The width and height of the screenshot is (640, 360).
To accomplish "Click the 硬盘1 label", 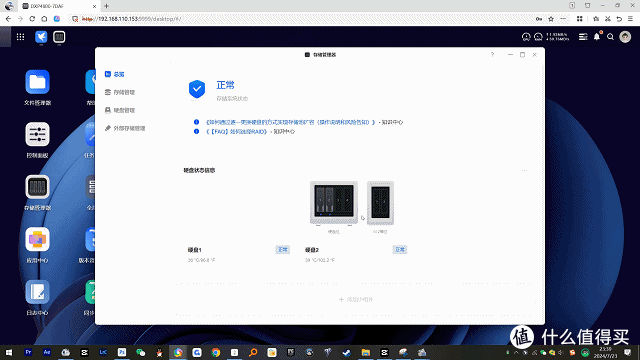I will tap(194, 250).
